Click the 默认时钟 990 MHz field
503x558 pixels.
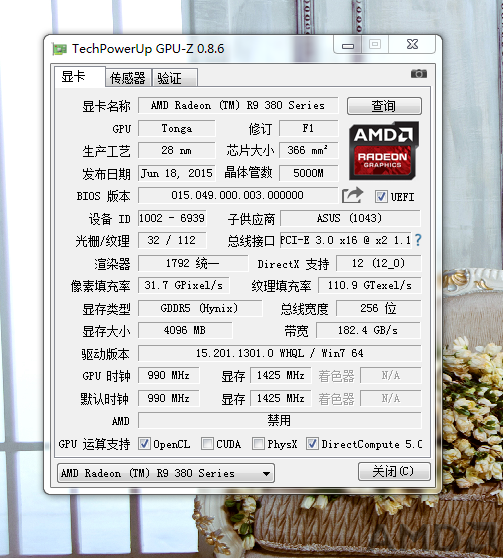pyautogui.click(x=169, y=398)
